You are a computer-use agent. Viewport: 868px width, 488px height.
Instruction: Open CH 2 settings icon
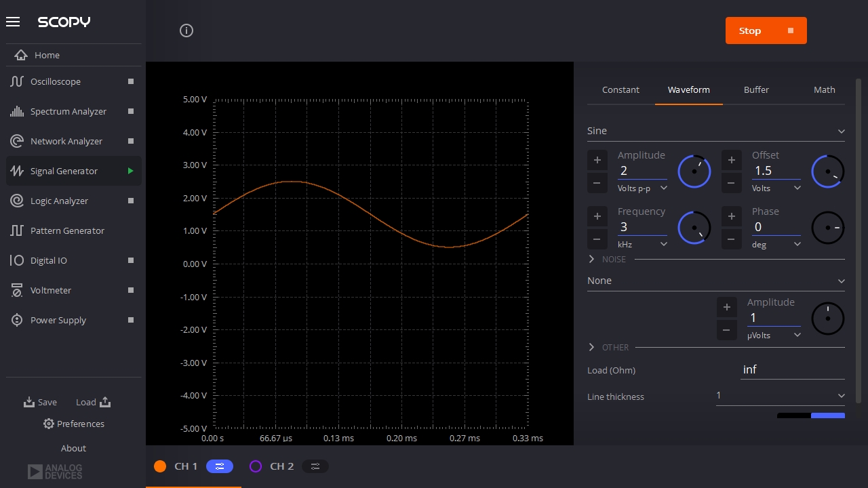(315, 466)
